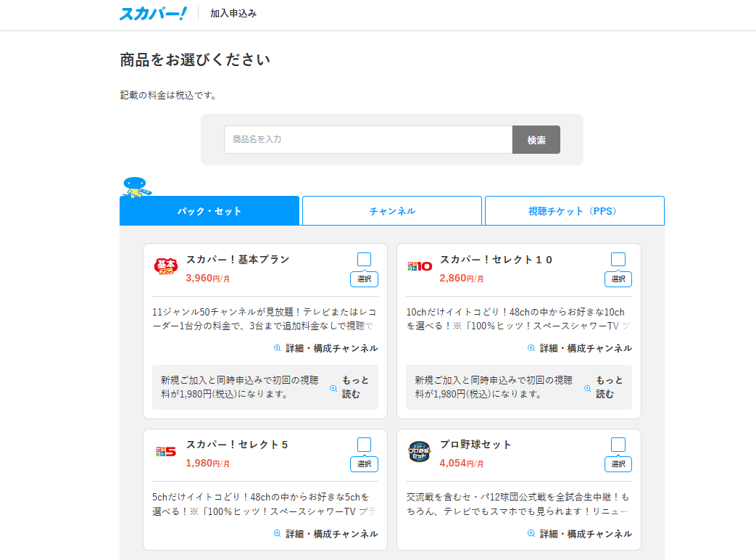Open 詳細・構成チャンネル for セレクト10

(x=586, y=347)
